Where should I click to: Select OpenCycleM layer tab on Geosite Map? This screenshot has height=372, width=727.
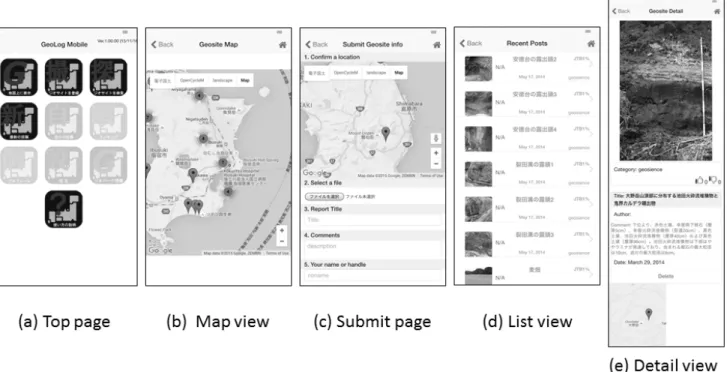coord(192,80)
